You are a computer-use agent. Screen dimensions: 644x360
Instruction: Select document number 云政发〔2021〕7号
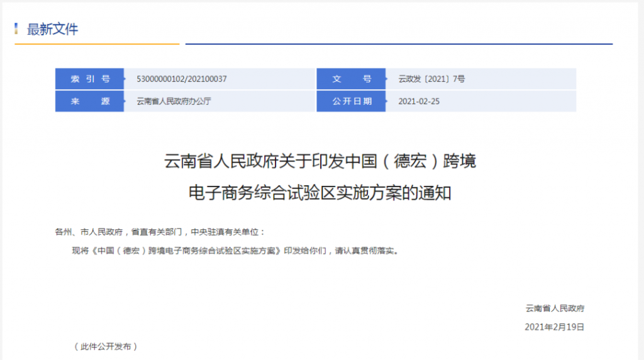click(431, 79)
